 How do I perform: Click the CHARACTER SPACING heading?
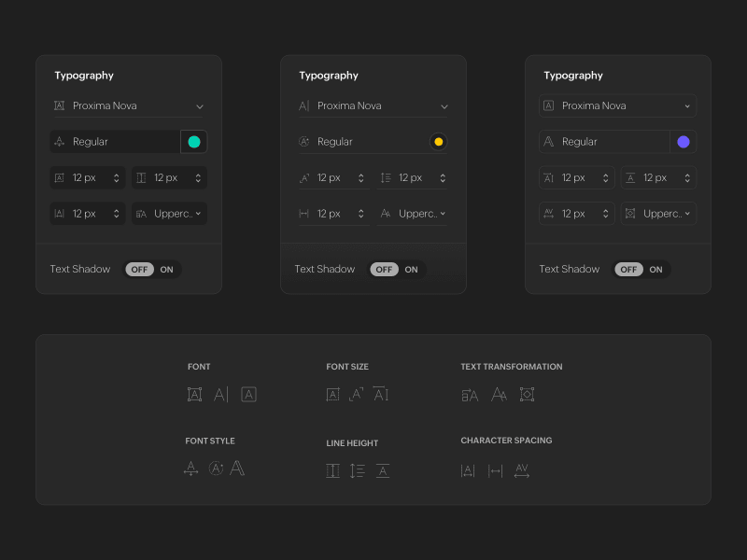pos(506,441)
